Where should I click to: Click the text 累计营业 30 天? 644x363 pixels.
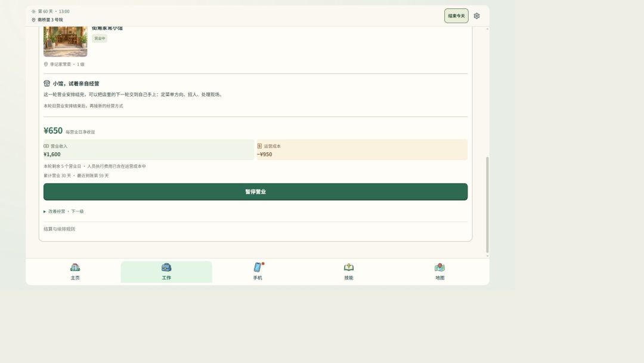point(57,176)
